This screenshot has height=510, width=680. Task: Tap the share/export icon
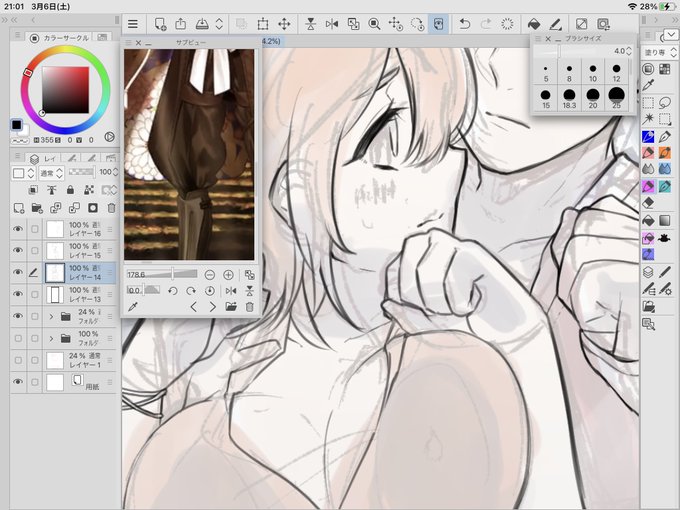click(x=180, y=24)
